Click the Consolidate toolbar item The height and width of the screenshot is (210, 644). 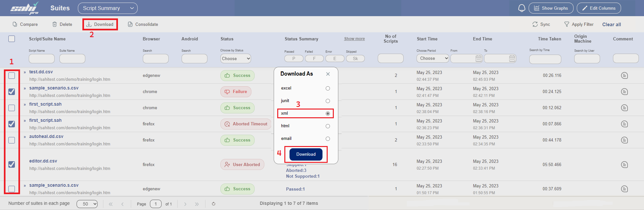point(143,25)
